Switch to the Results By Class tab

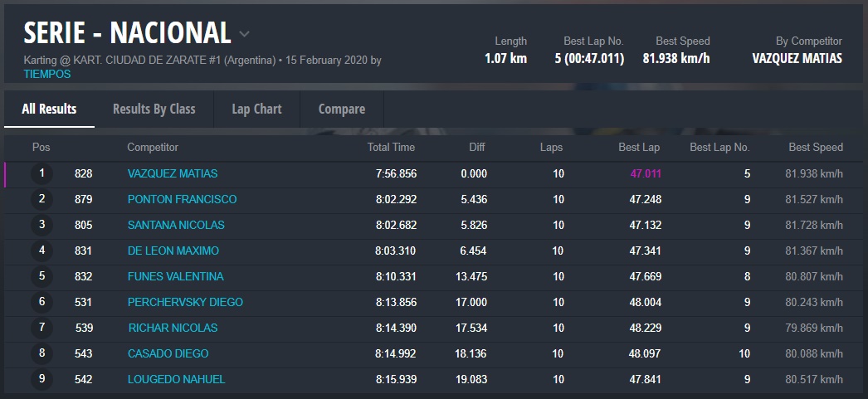tap(154, 109)
